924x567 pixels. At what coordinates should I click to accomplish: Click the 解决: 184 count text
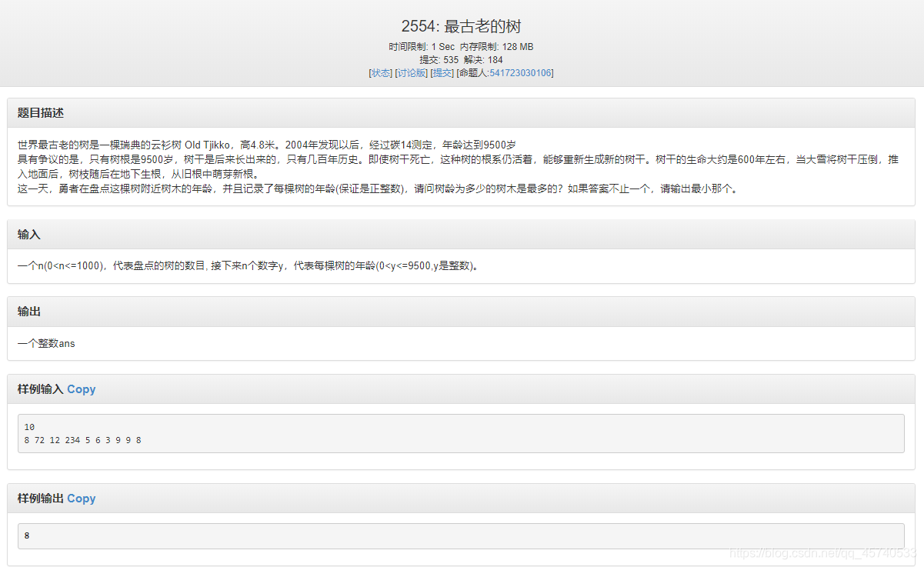click(x=483, y=60)
